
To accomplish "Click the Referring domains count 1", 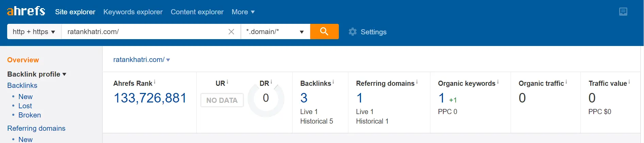I will pos(360,98).
